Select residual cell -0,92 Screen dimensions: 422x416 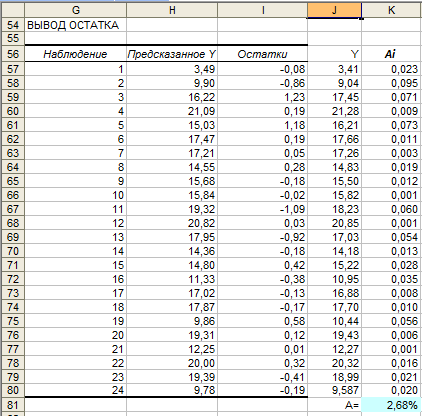coord(263,237)
